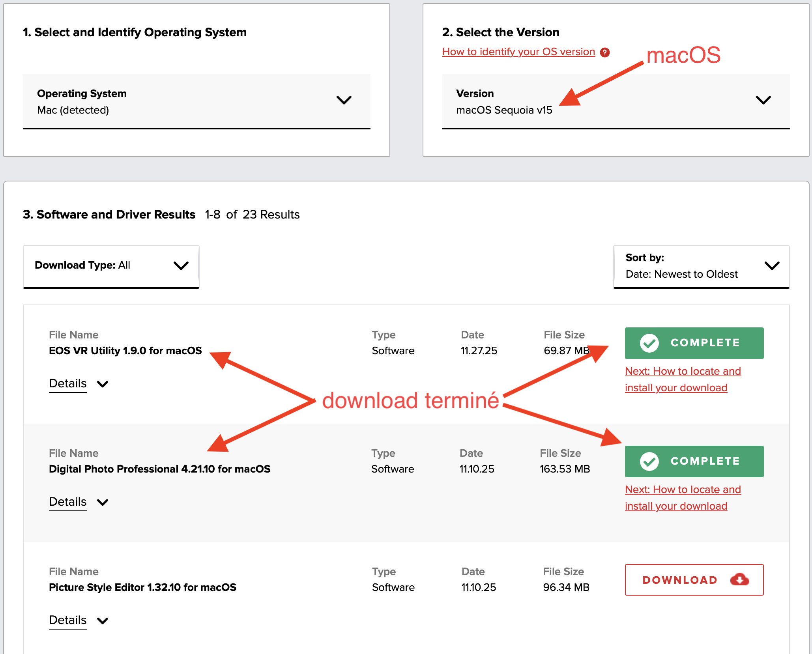Expand Details for Digital Photo Professional 4.21.10

tap(68, 502)
